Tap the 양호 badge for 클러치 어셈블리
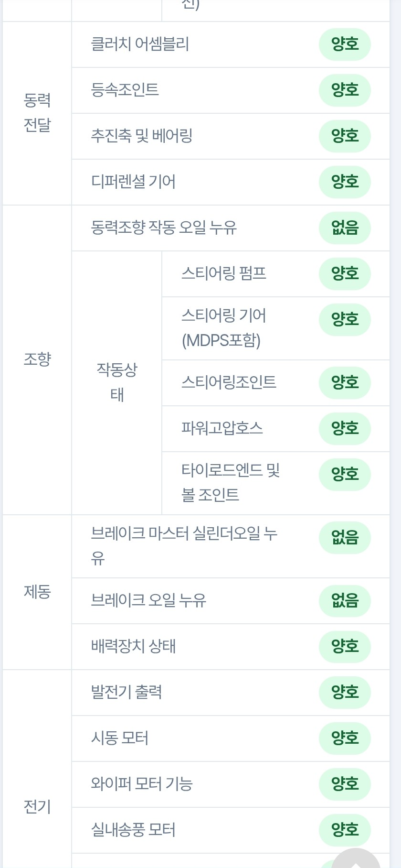This screenshot has height=868, width=401. coord(345,44)
